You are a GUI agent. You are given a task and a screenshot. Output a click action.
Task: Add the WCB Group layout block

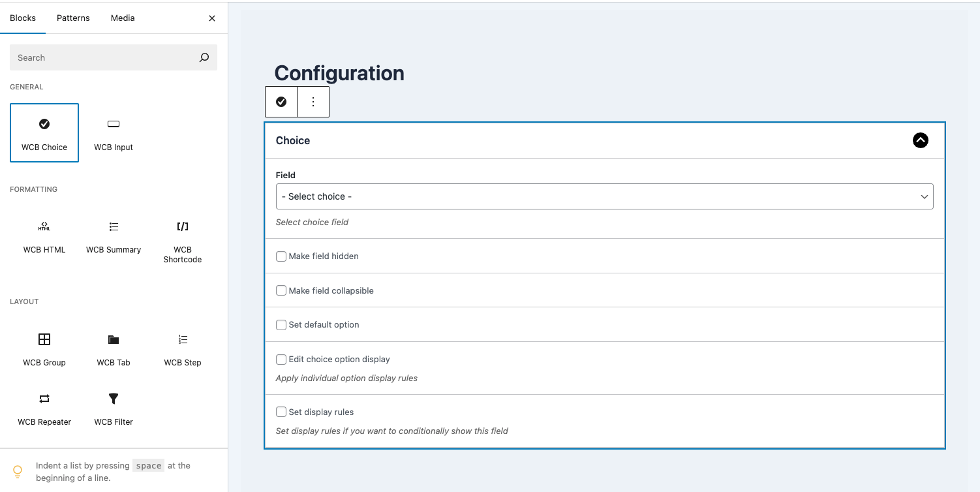[44, 348]
